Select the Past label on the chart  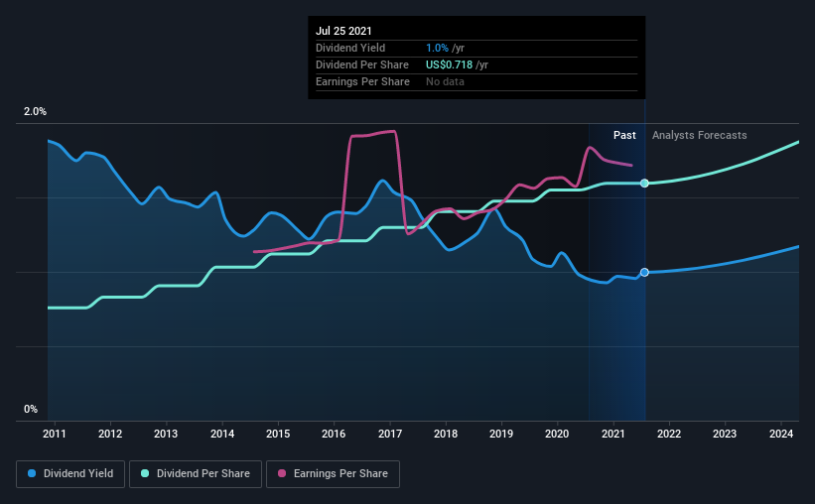(x=624, y=135)
